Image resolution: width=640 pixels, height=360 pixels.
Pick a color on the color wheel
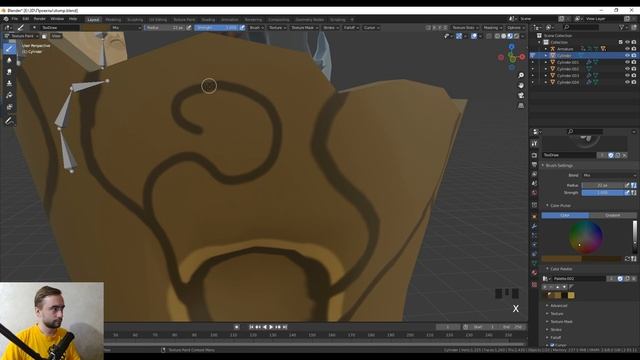(586, 237)
